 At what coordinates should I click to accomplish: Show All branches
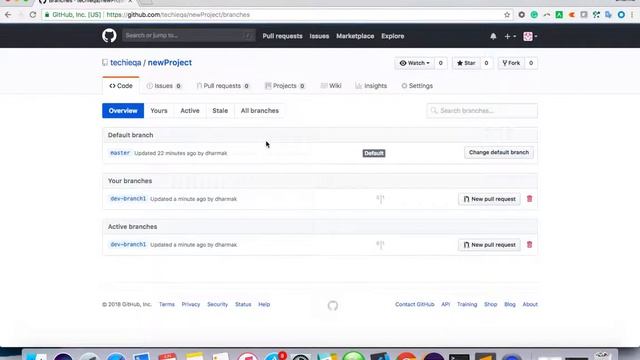(x=260, y=111)
